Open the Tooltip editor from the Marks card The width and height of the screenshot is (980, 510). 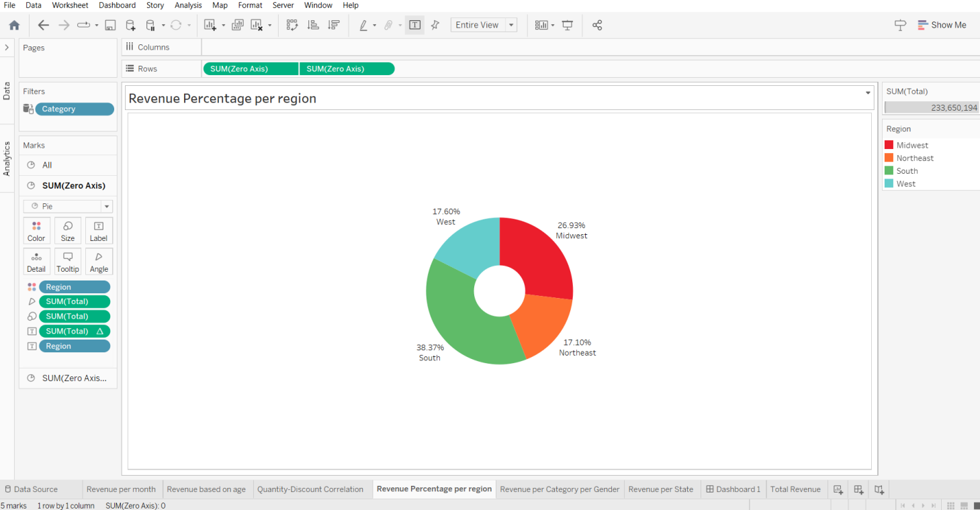(x=67, y=261)
